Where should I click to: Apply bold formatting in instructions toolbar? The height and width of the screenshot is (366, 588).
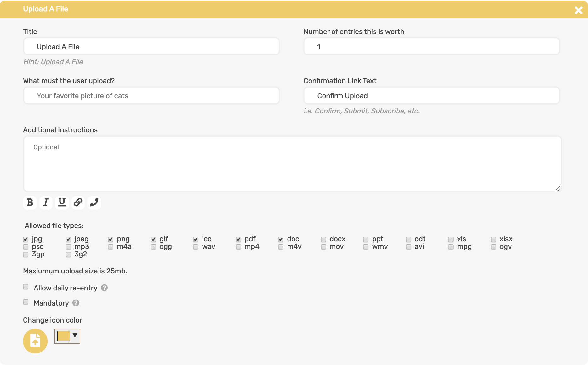point(30,203)
